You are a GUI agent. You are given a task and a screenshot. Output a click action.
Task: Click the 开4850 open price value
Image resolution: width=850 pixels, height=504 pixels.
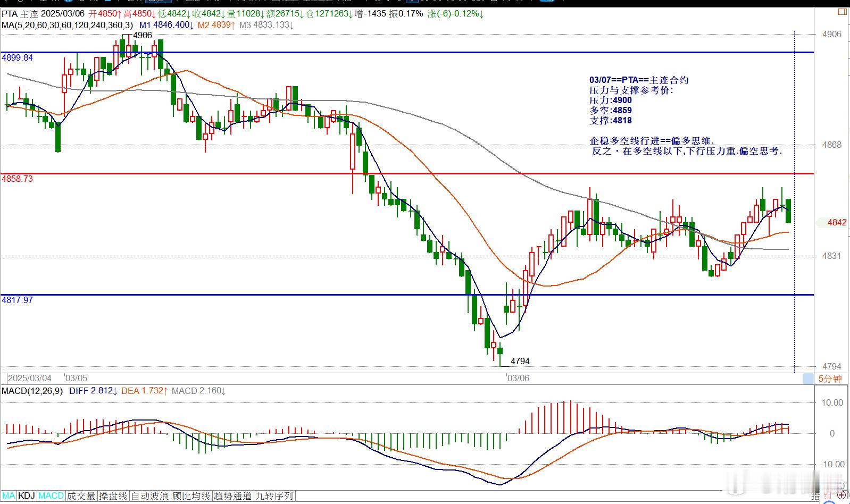[x=105, y=14]
